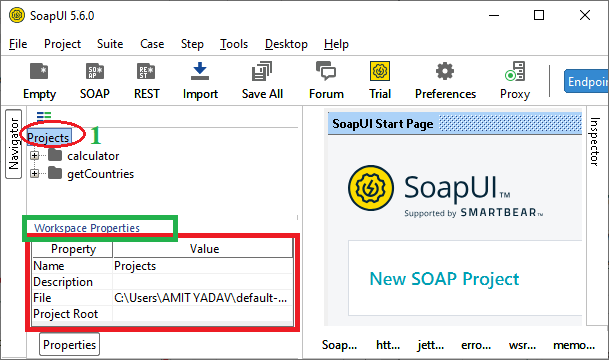Viewport: 609px width, 361px height.
Task: Select the SoapUI Start Page tab
Action: (x=383, y=124)
